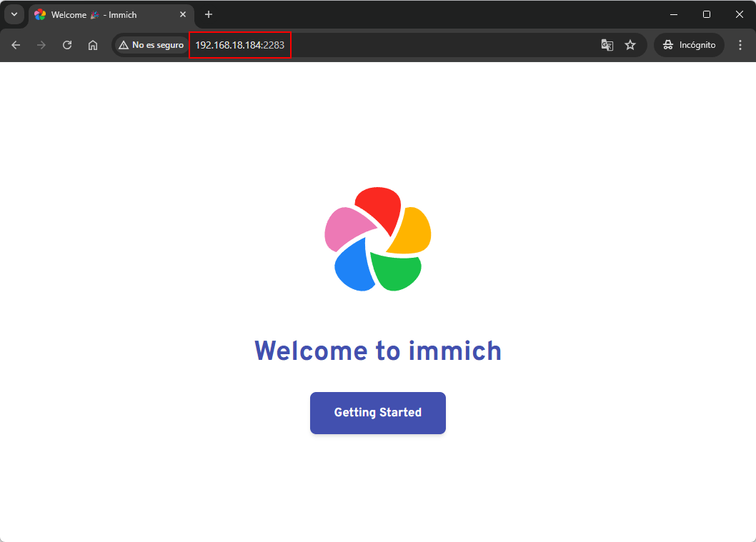756x542 pixels.
Task: Click the Getting Started button
Action: 377,413
